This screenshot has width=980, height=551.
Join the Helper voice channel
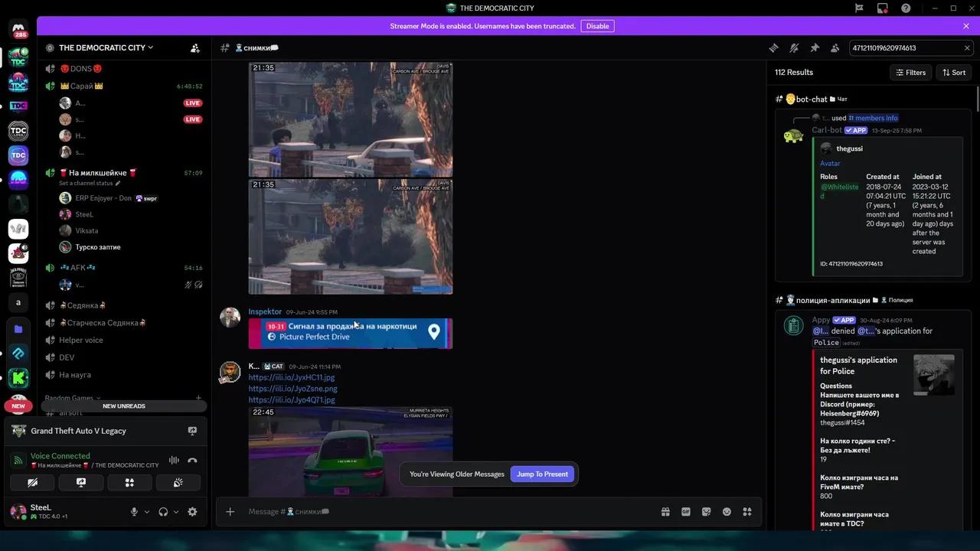[122, 340]
